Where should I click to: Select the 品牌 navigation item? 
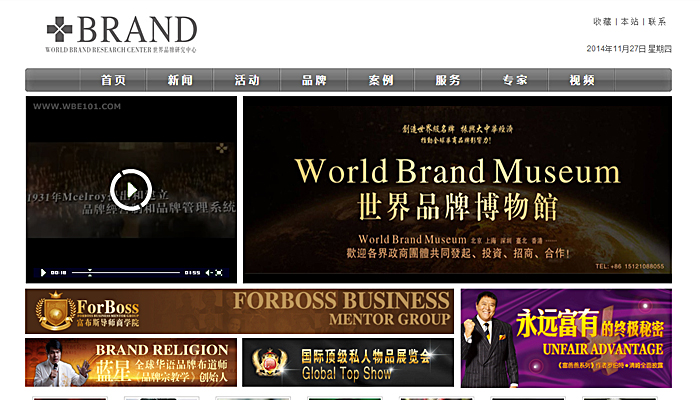tap(314, 80)
